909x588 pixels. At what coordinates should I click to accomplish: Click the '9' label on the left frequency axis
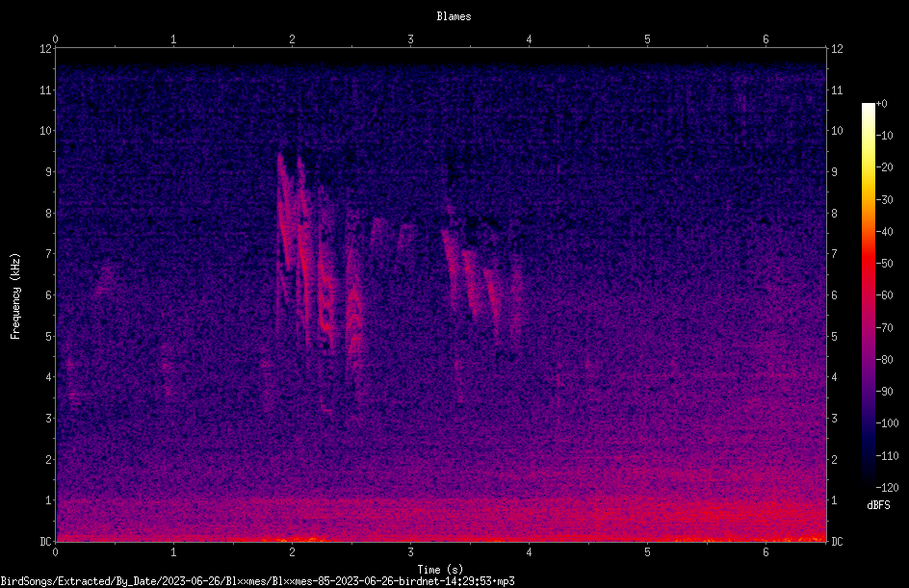[49, 172]
